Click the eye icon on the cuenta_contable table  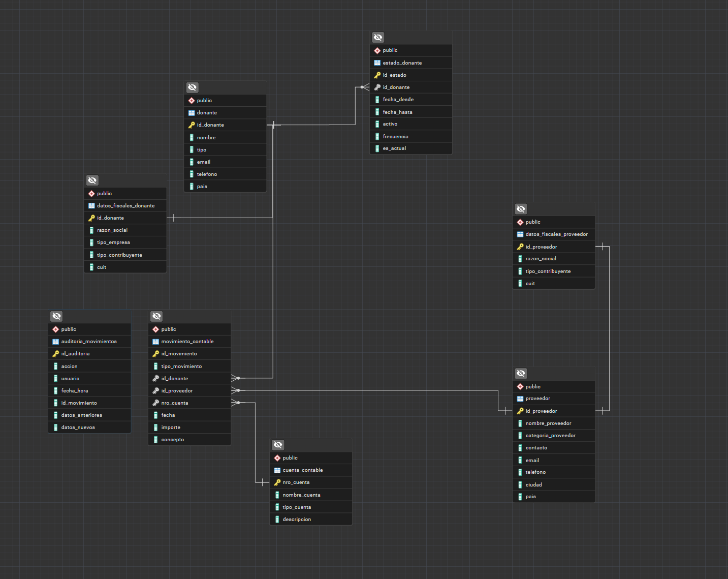click(278, 445)
